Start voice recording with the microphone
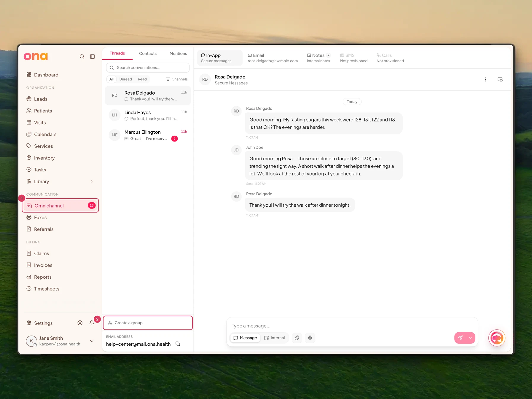Image resolution: width=532 pixels, height=399 pixels. [x=310, y=338]
